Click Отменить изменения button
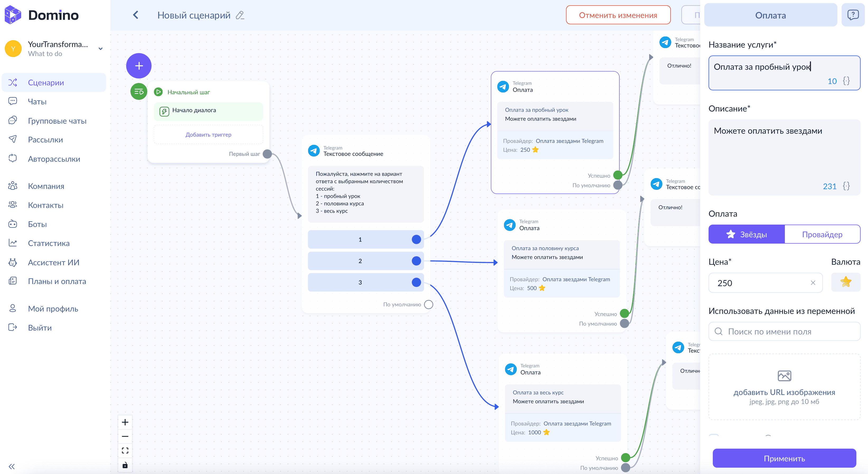The image size is (868, 474). pos(618,15)
